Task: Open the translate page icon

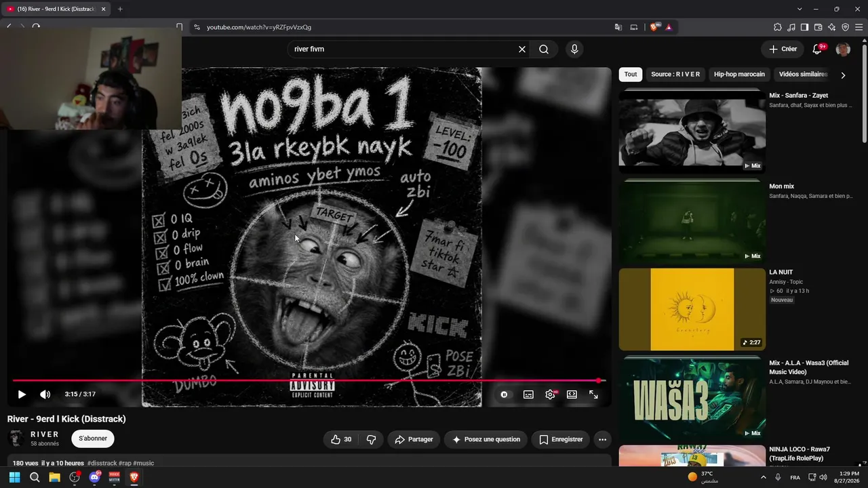Action: [618, 27]
